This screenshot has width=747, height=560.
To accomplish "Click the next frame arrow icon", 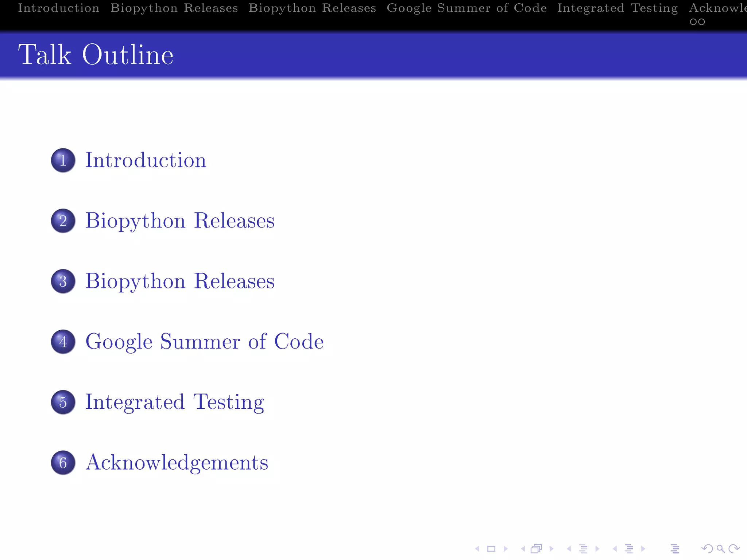I will [551, 549].
